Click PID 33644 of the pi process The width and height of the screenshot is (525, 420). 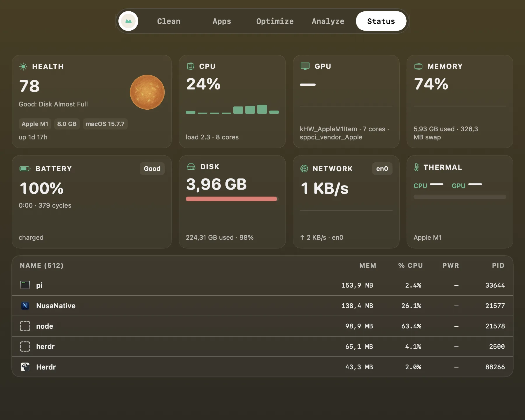tap(495, 285)
